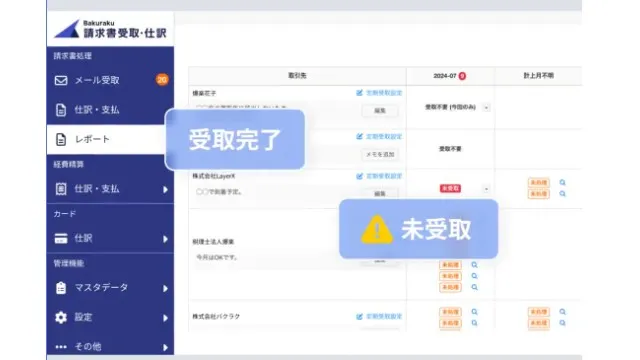This screenshot has width=640, height=360.
Task: Click top 未処理 badge in バクラク 計上月不明 cell
Action: coord(538,312)
